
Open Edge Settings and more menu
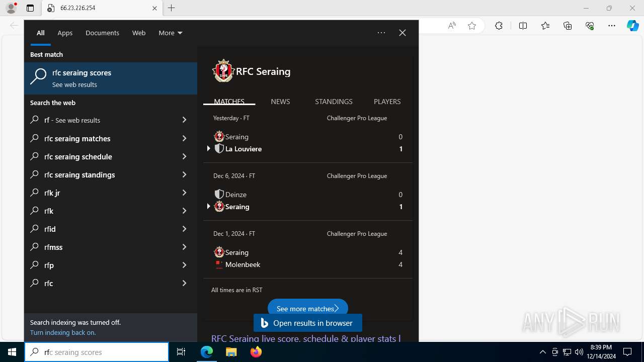(612, 26)
